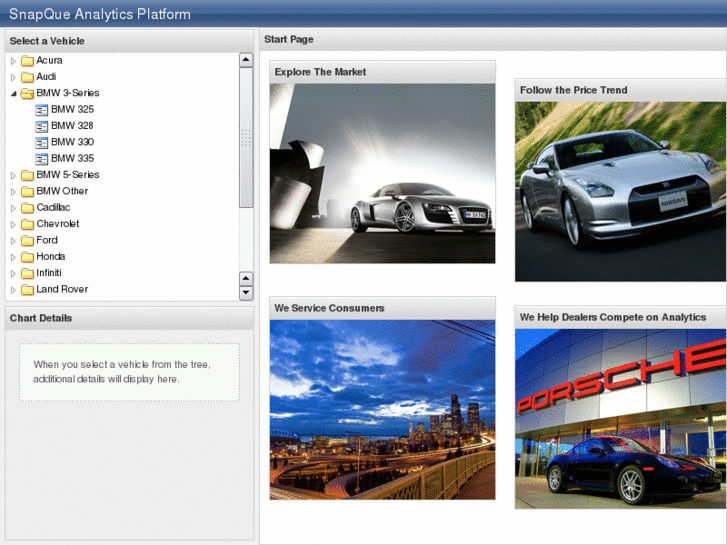Click the BMW 325 chart icon

(x=42, y=110)
